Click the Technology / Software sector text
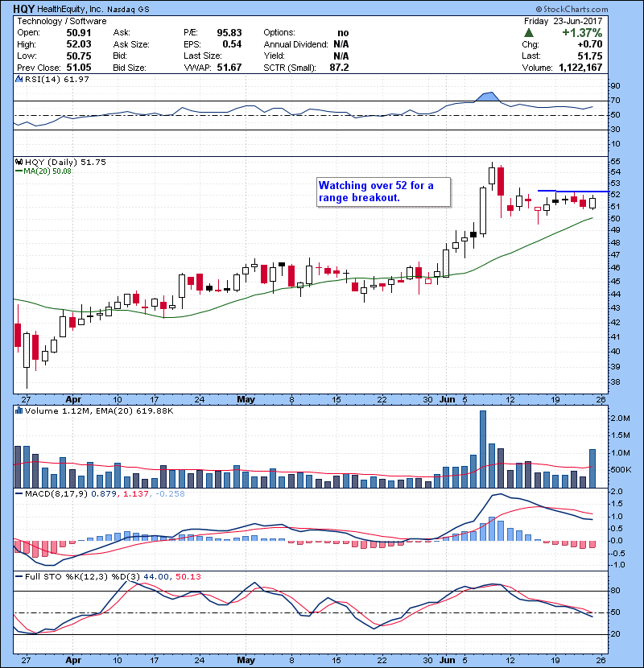644x668 pixels. [x=62, y=21]
